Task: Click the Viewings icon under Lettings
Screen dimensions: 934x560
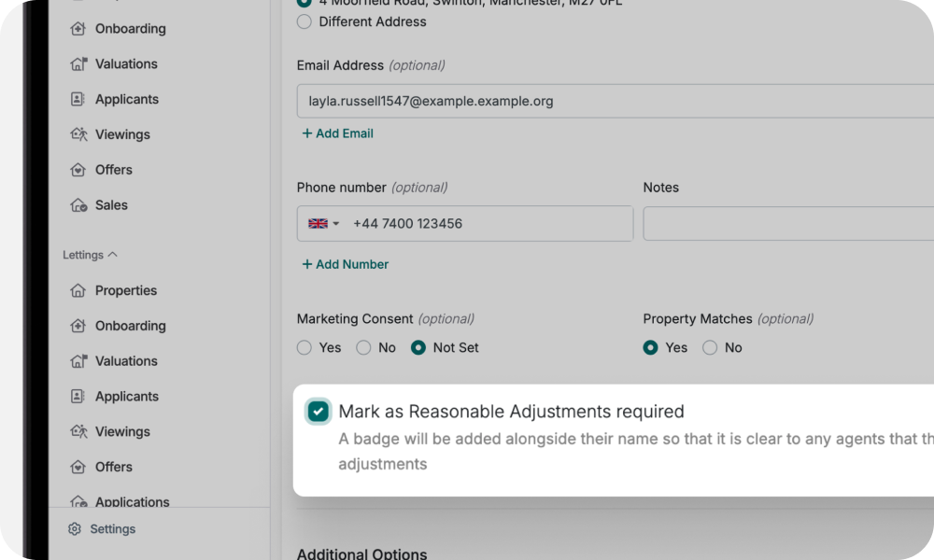Action: [x=78, y=431]
